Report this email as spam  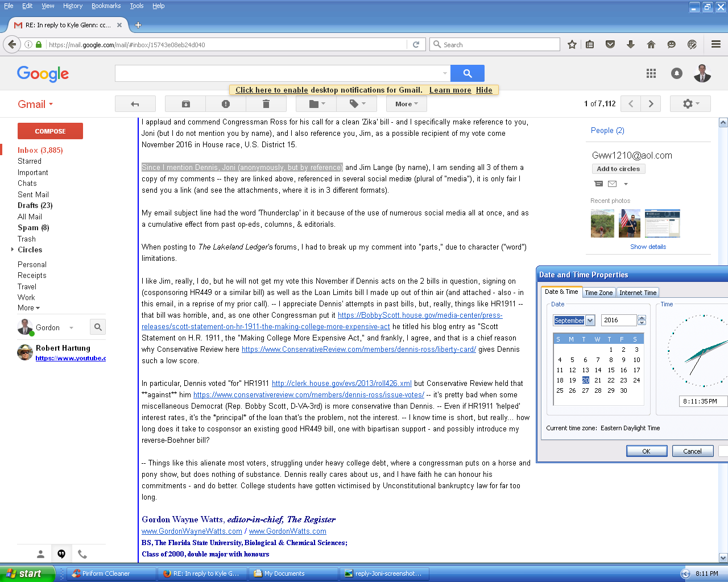pos(226,104)
